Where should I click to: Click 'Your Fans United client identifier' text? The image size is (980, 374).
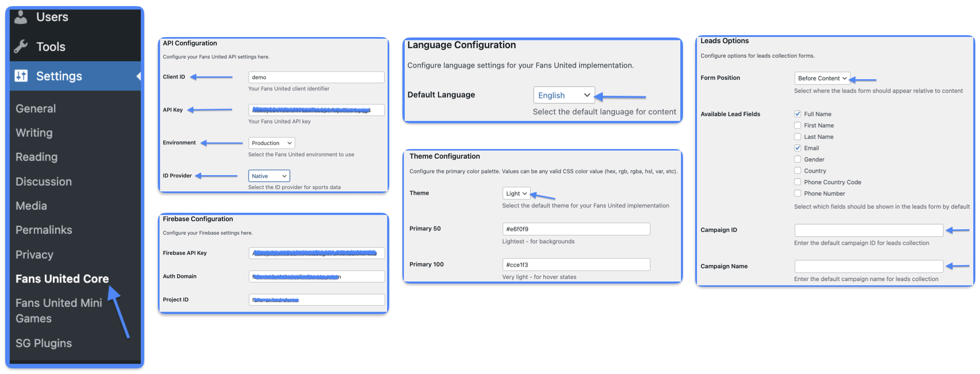coord(289,89)
